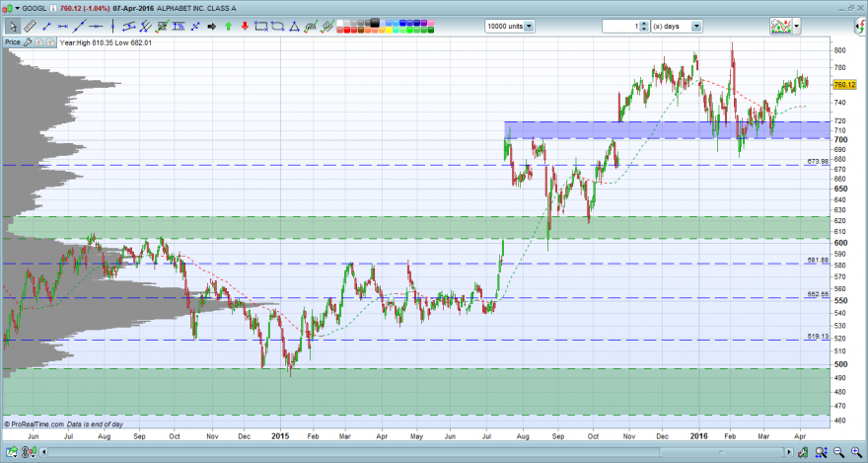Open Price settings wrench icon
This screenshot has width=868, height=463.
(28, 42)
